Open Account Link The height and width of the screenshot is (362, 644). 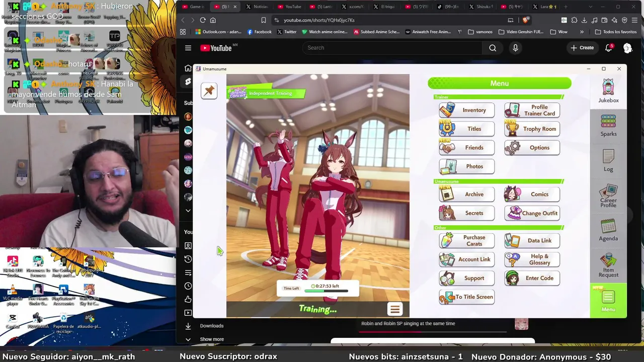pos(466,259)
